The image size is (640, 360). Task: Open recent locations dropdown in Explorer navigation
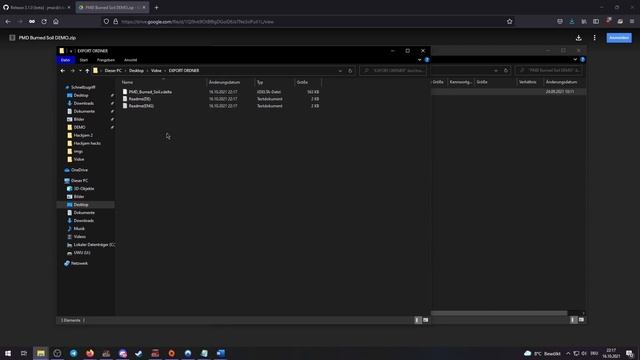coord(80,71)
